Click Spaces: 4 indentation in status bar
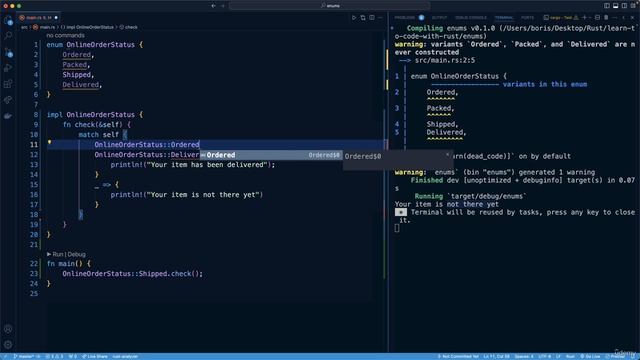 click(x=524, y=356)
